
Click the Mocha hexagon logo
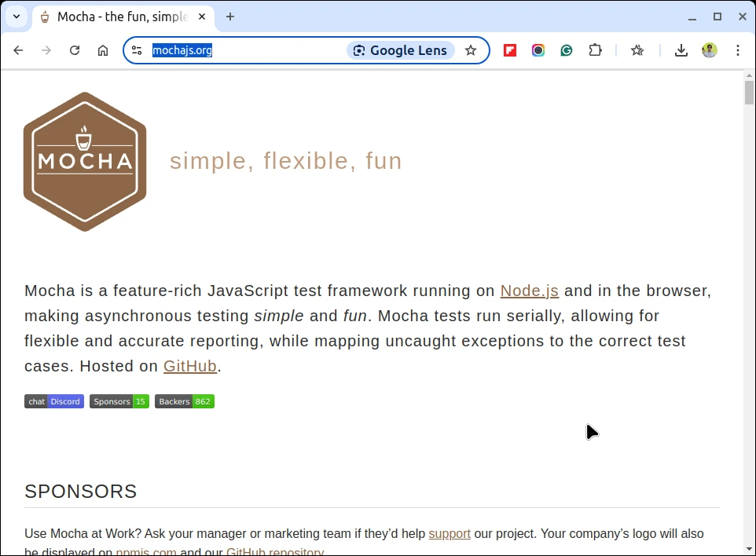(85, 162)
